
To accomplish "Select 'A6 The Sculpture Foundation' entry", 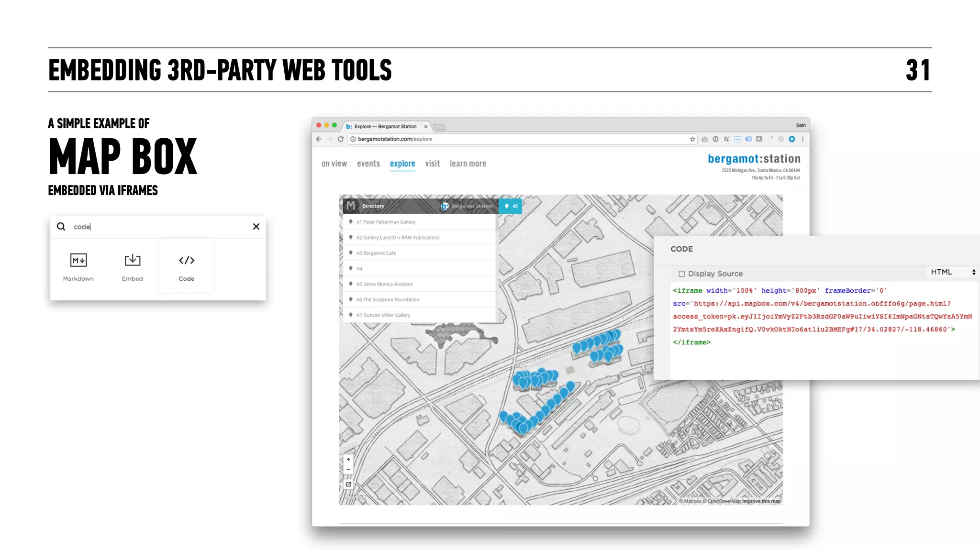I will click(419, 299).
